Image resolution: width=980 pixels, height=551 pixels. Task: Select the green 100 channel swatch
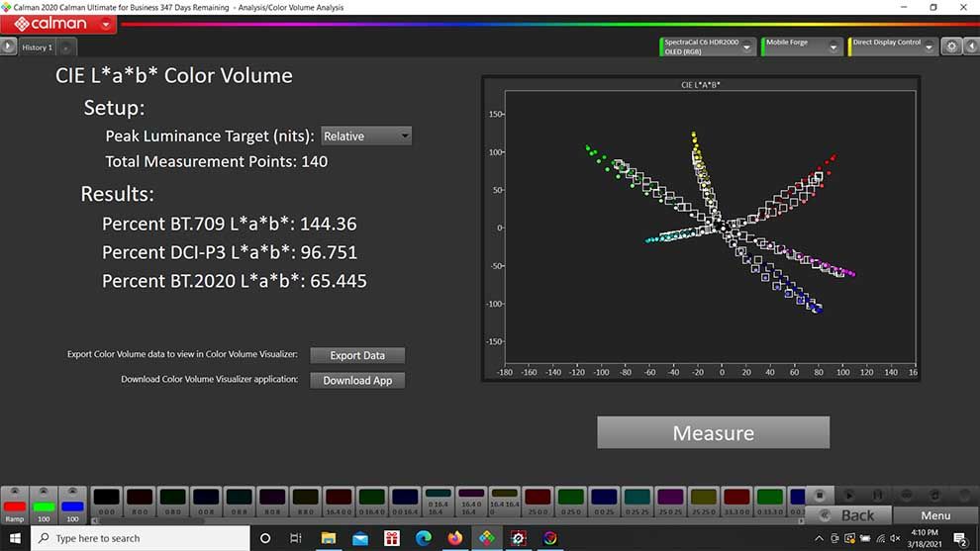(44, 505)
